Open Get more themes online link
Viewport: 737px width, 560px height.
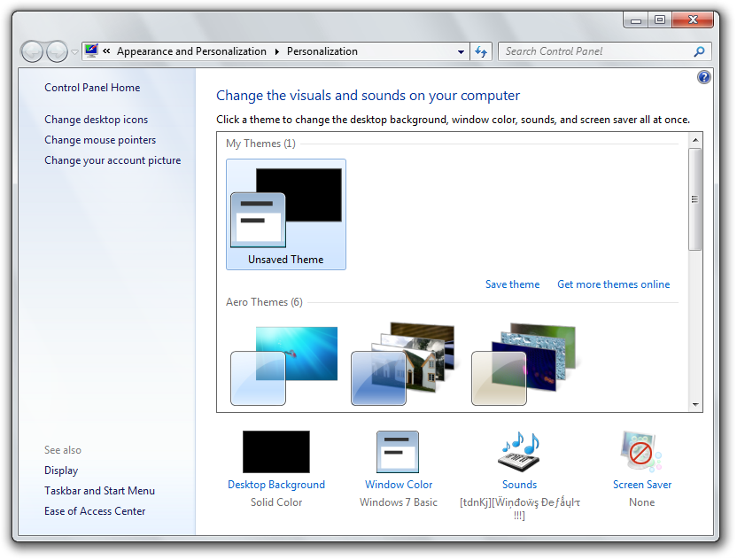613,284
